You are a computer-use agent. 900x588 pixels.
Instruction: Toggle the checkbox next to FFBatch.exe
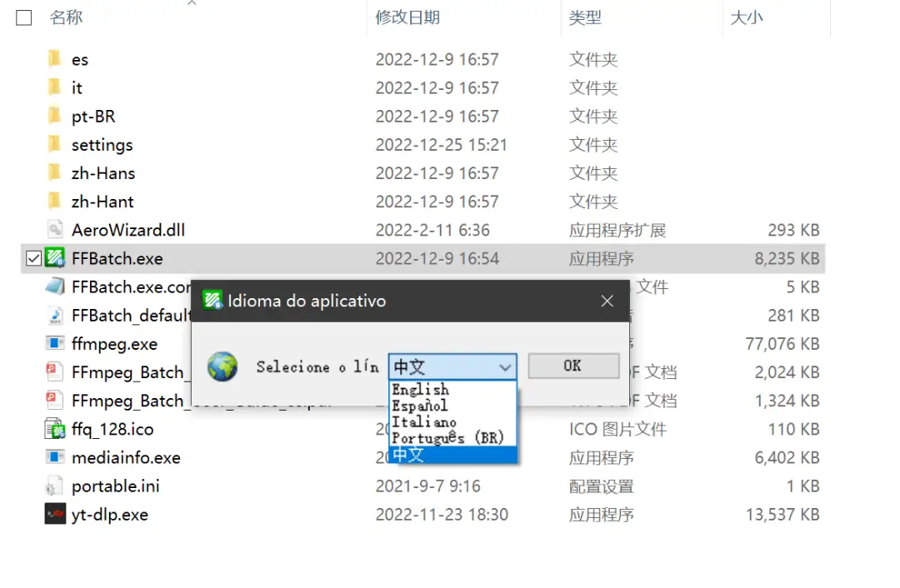pos(32,258)
